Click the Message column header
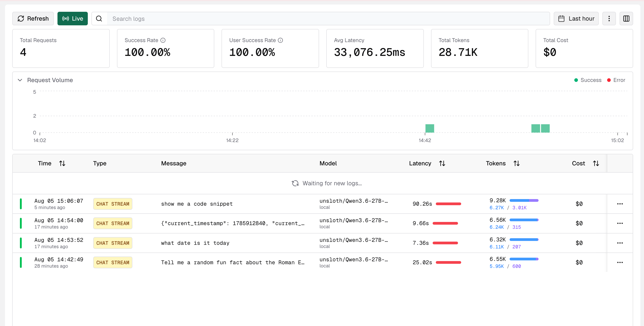 click(174, 163)
